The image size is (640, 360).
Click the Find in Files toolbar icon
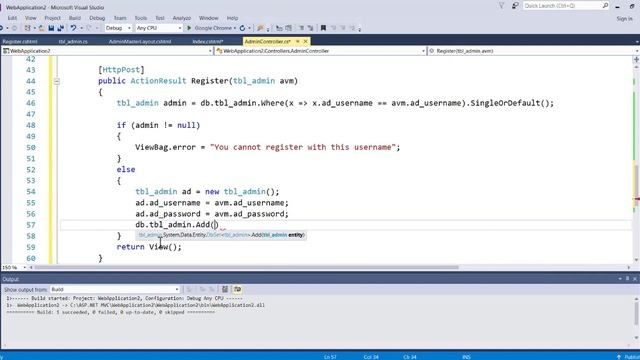click(260, 28)
